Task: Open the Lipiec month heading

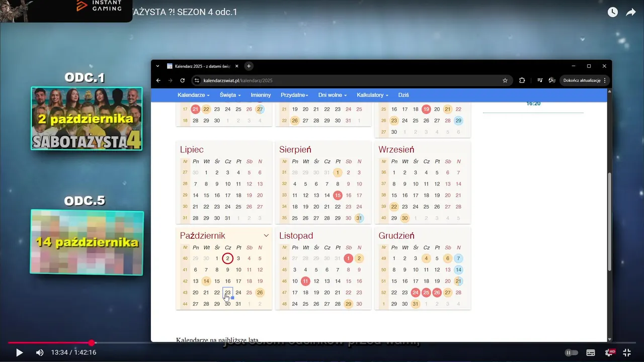Action: [x=192, y=150]
